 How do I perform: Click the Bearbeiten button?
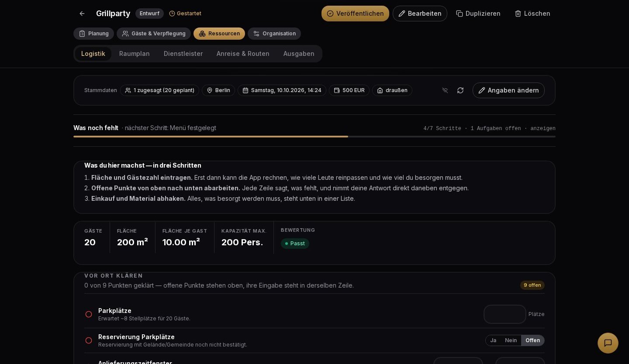click(x=420, y=14)
